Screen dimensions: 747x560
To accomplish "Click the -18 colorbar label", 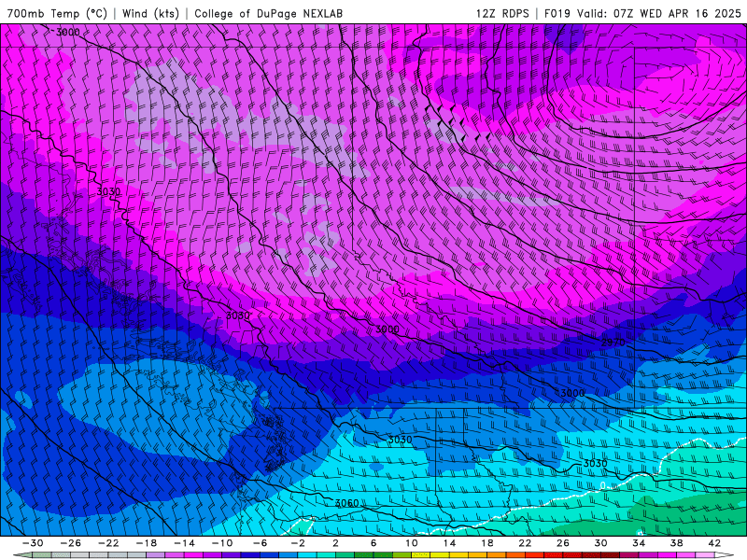I will tap(147, 543).
